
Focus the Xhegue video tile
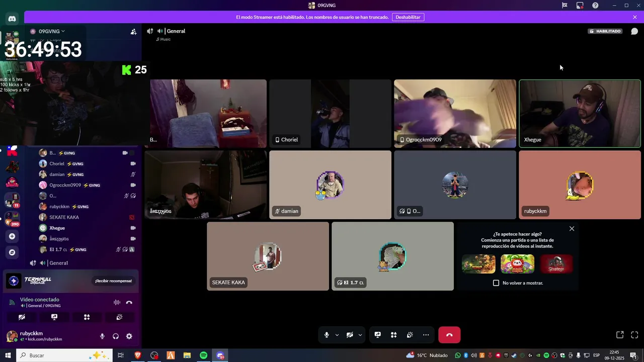580,114
